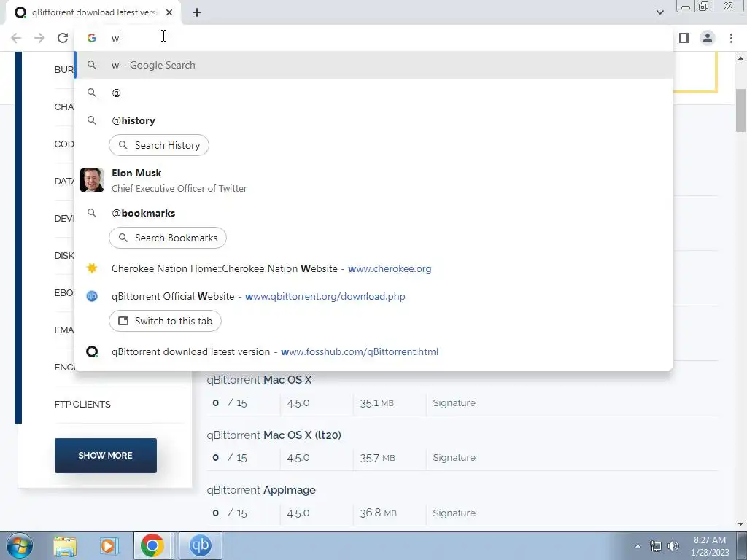Click the SHOW MORE button
747x560 pixels.
pyautogui.click(x=105, y=456)
